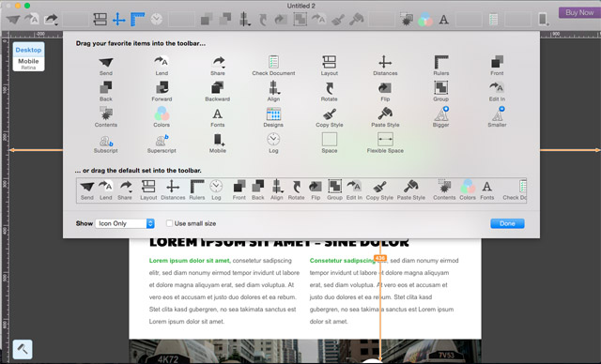Select the Group icon in the palette grid

(440, 87)
